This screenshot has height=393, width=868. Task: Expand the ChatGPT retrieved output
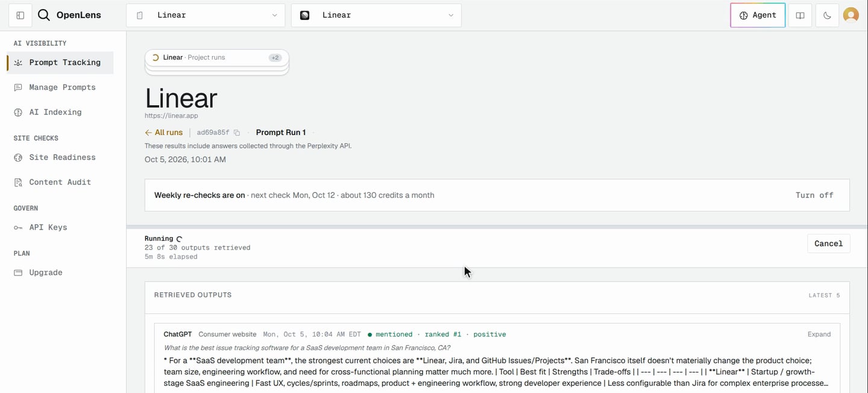coord(819,335)
